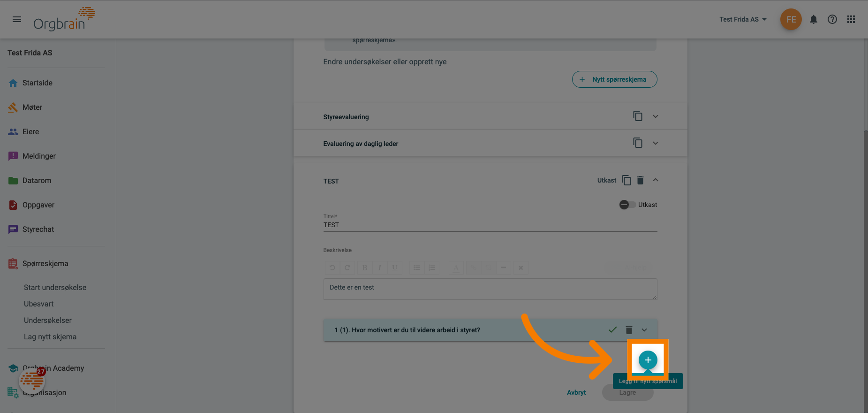The image size is (868, 413).
Task: Open the text color picker
Action: pos(456,268)
